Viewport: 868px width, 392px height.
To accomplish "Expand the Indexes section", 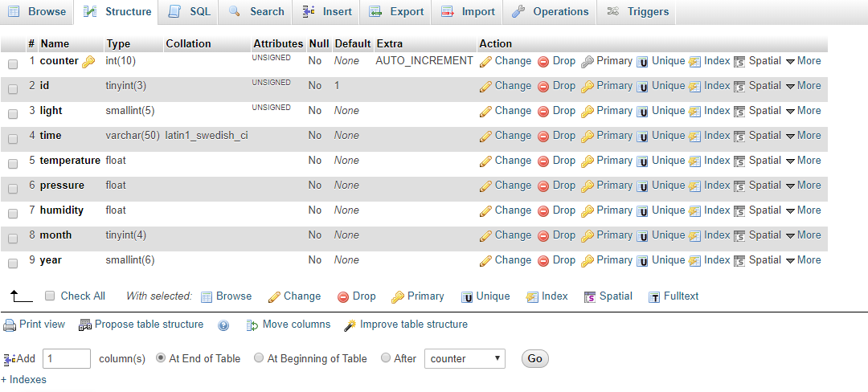I will pos(24,379).
